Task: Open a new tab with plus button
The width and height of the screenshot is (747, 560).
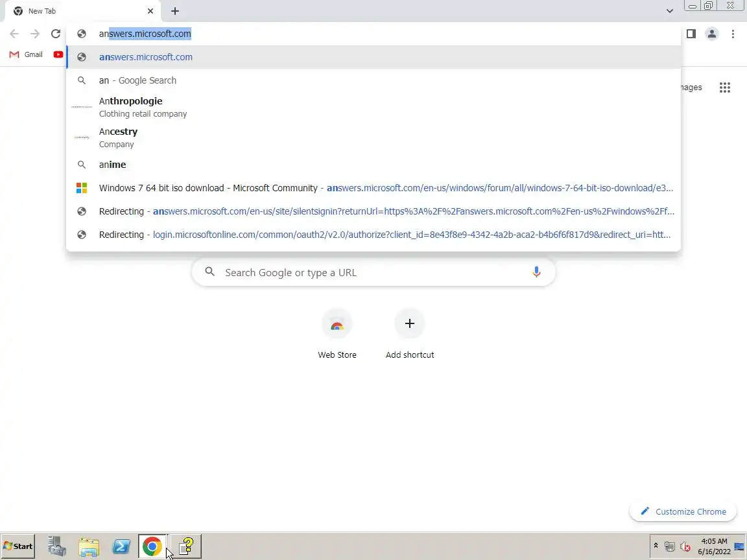Action: pyautogui.click(x=175, y=11)
